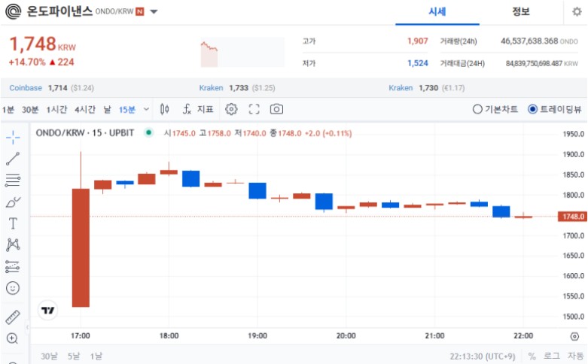Open the 지표 indicators menu
The height and width of the screenshot is (364, 588).
tap(198, 109)
